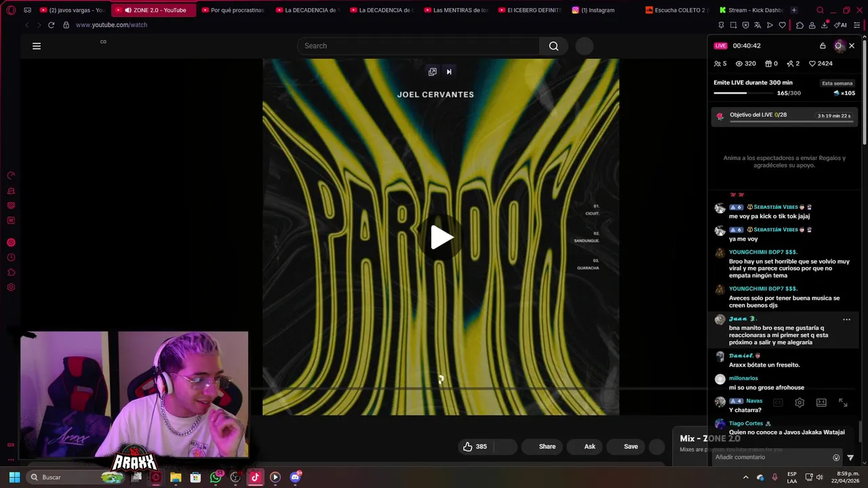868x488 pixels.
Task: Open a new browser tab
Action: tap(794, 10)
